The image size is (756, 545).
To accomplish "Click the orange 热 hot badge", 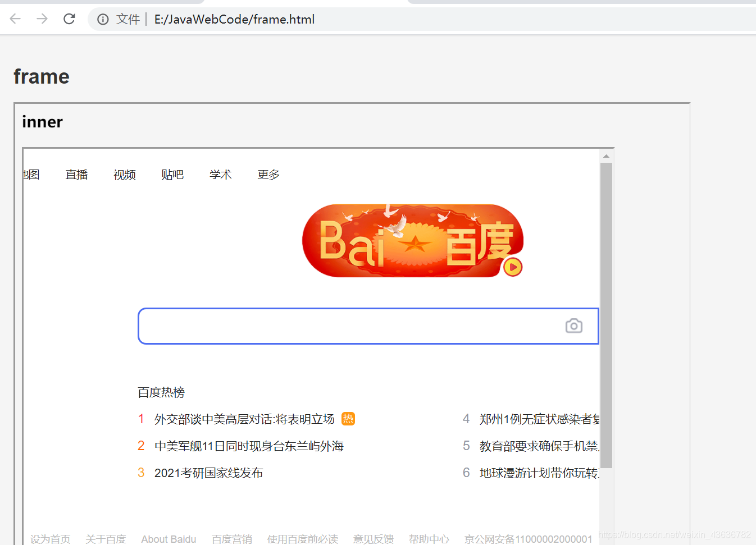I will point(348,419).
